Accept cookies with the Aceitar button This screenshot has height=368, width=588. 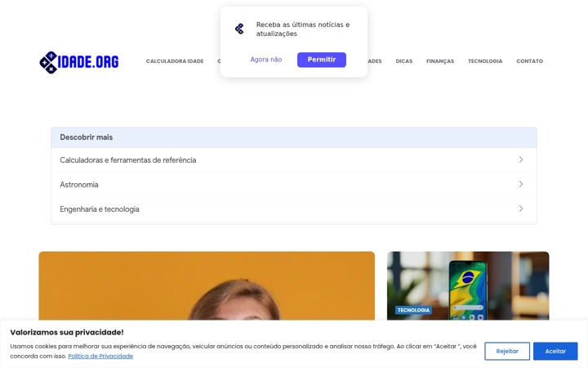click(x=555, y=351)
